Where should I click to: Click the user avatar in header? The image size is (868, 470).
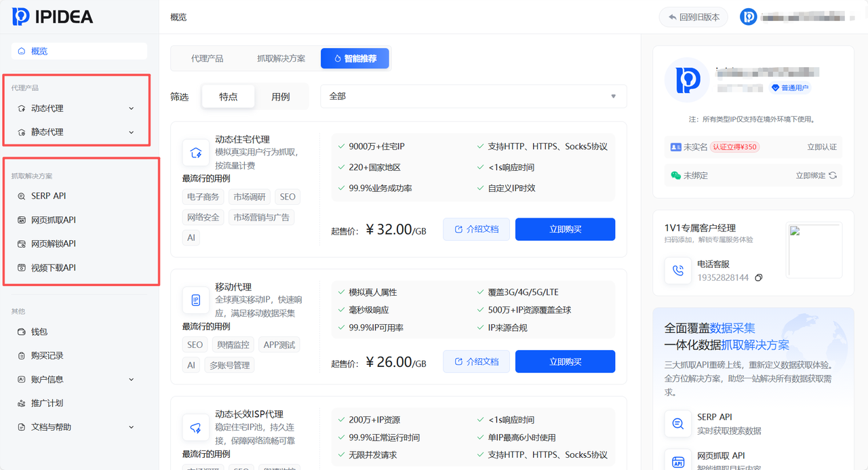pos(748,17)
